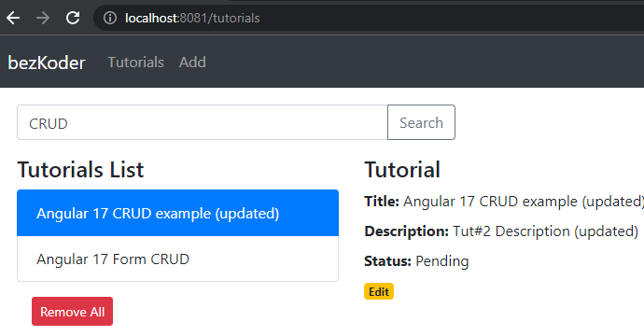
Task: Click the Tutorial details heading
Action: point(402,170)
